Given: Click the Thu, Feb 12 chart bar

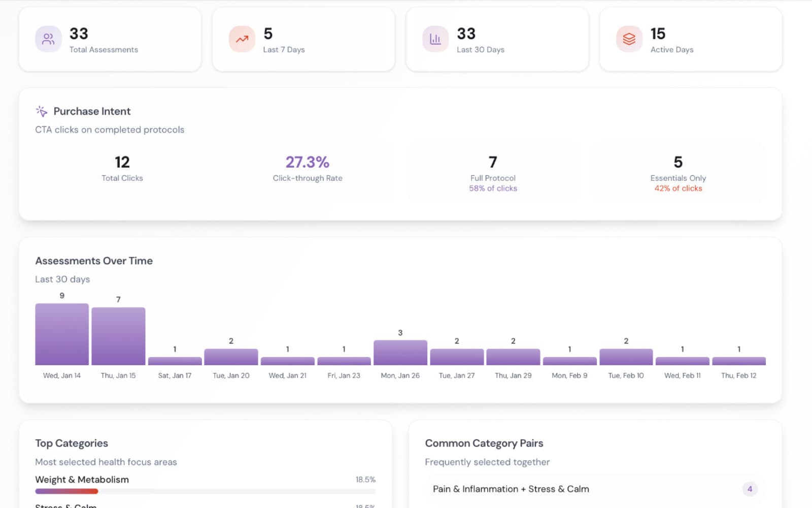Looking at the screenshot, I should pyautogui.click(x=738, y=360).
